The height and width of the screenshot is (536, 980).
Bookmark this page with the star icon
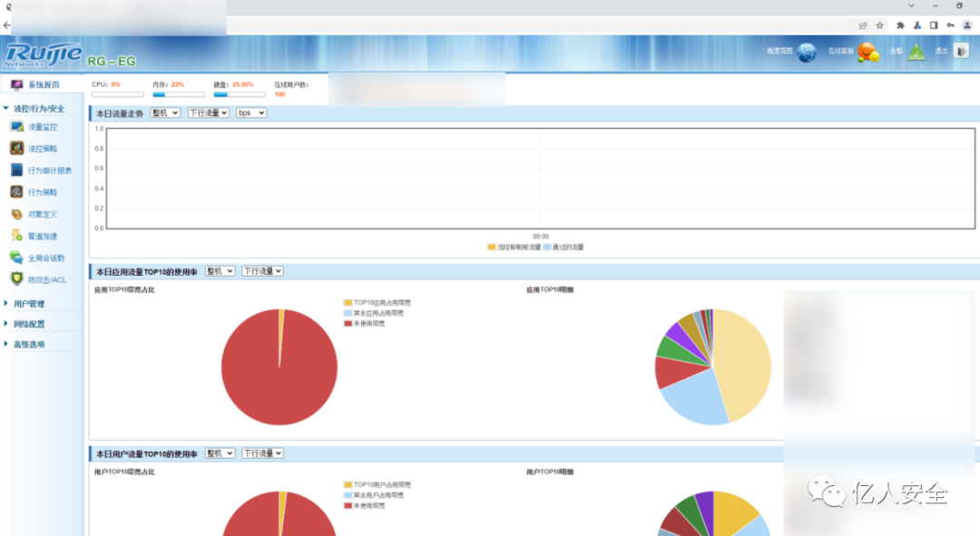coord(879,25)
